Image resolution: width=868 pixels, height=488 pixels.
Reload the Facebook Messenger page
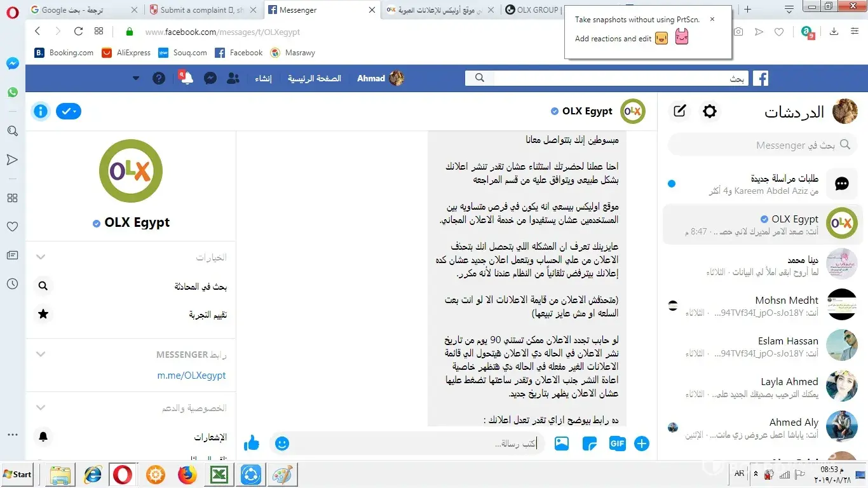(x=78, y=32)
